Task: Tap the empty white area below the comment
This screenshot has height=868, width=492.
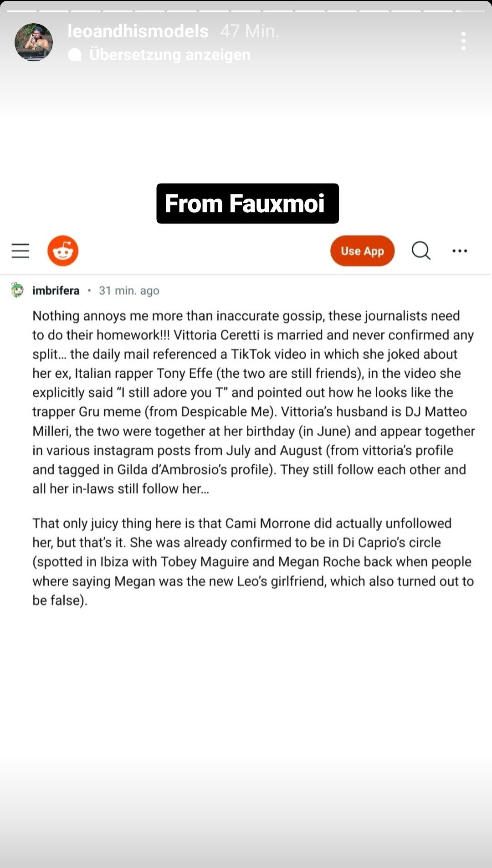Action: (246, 706)
